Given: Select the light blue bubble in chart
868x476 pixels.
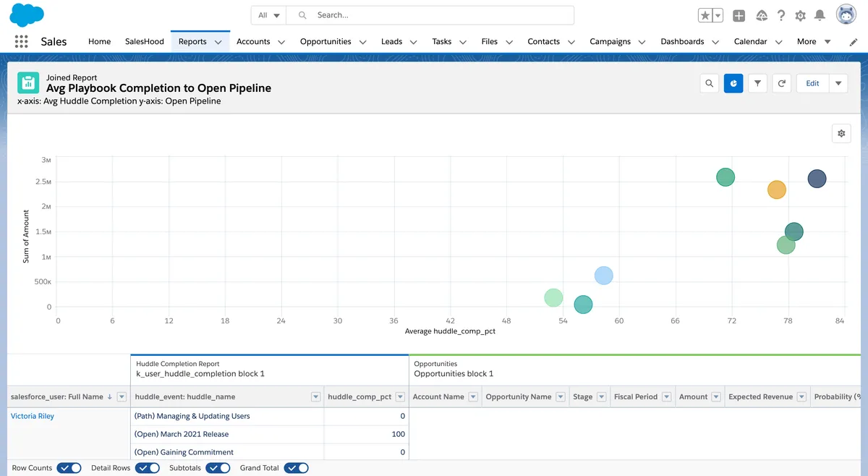Looking at the screenshot, I should click(x=604, y=276).
